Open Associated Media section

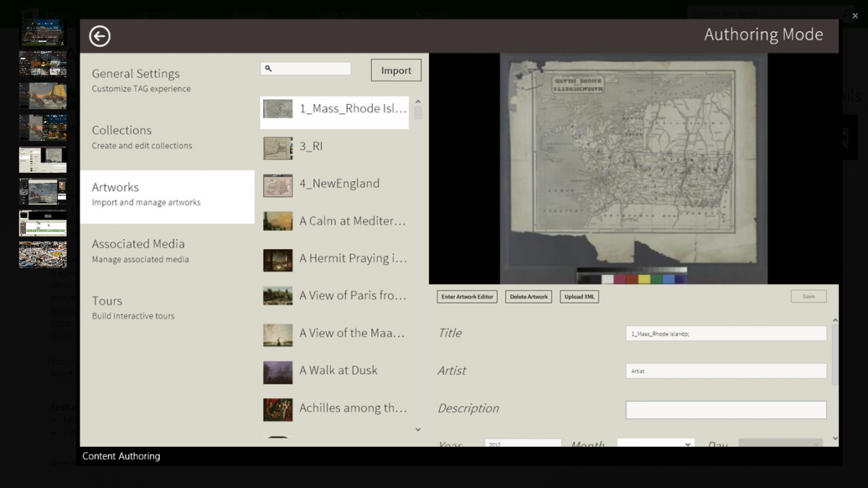[x=167, y=251]
